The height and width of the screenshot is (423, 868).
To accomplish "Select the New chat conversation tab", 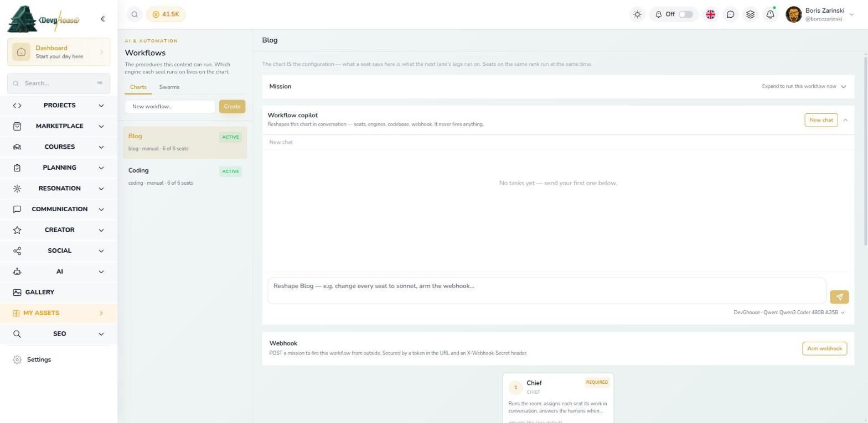I will coord(281,142).
